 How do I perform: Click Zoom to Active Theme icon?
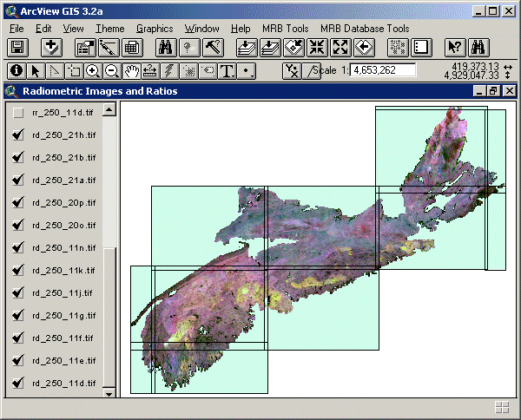[x=270, y=48]
